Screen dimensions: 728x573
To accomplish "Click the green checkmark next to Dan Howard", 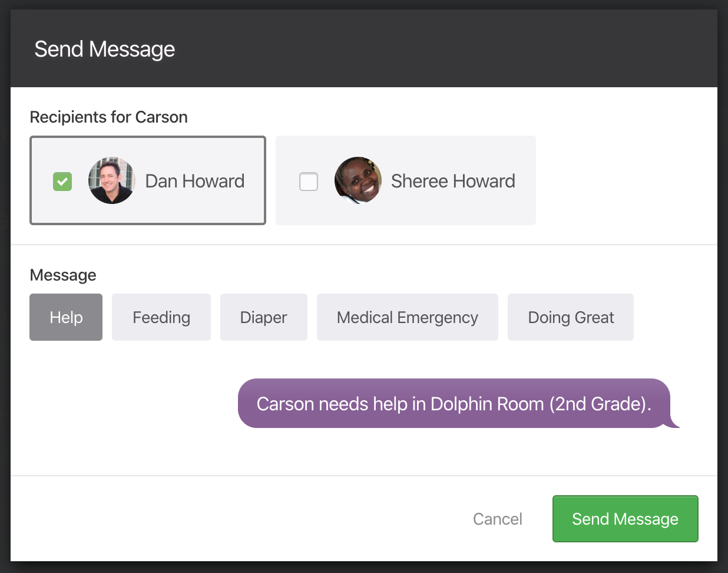I will click(62, 182).
